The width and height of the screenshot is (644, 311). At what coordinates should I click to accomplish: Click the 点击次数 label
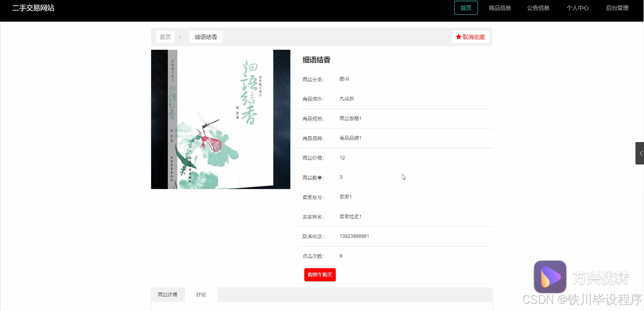[x=313, y=256]
